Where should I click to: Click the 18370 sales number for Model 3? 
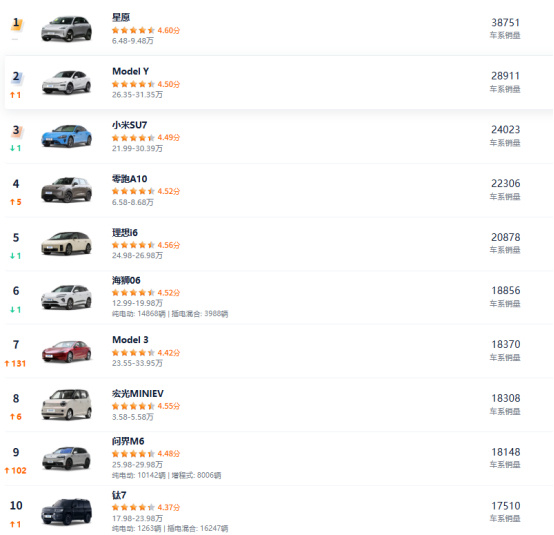click(x=506, y=344)
